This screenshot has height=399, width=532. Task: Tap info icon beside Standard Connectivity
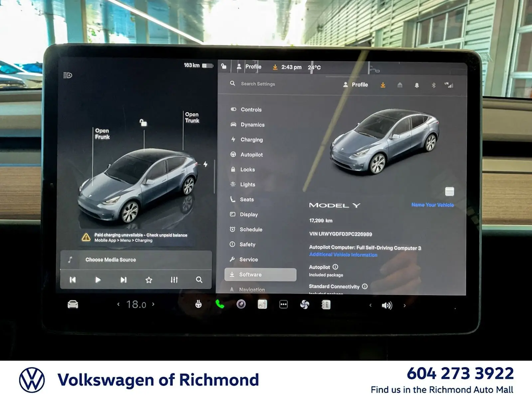pos(365,286)
